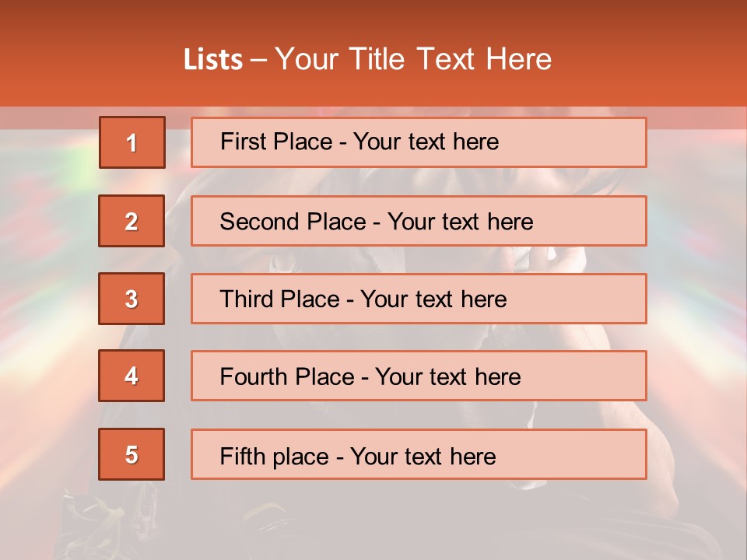Click the "Fifth place - Your text here" box
This screenshot has height=560, width=747.
coord(419,454)
